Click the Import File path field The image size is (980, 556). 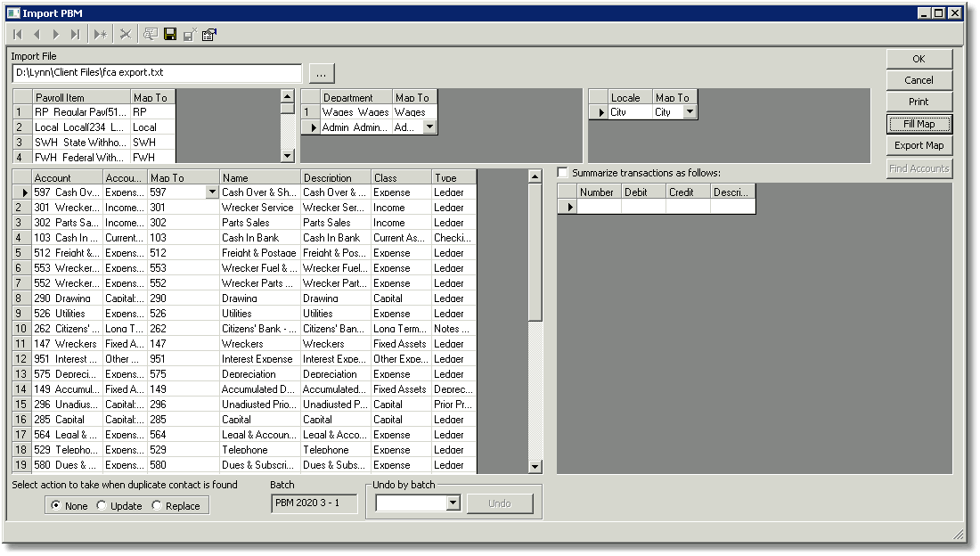click(x=157, y=72)
